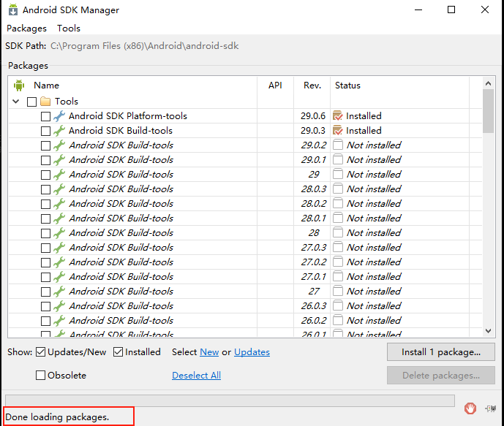Click the red stop-hand icon
Viewport: 504px width, 426px height.
click(470, 408)
